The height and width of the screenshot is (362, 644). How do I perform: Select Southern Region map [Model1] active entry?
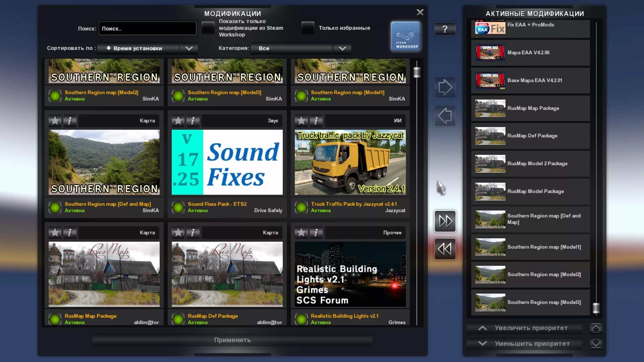(530, 247)
